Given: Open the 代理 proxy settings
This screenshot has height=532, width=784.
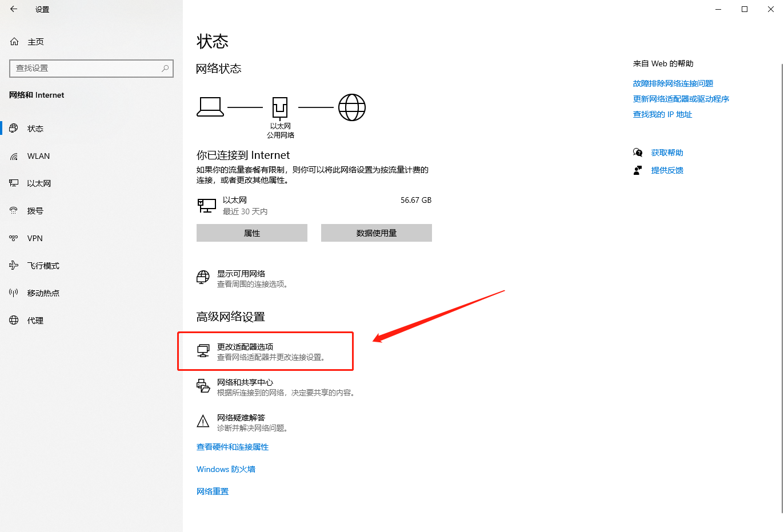Looking at the screenshot, I should [x=91, y=321].
